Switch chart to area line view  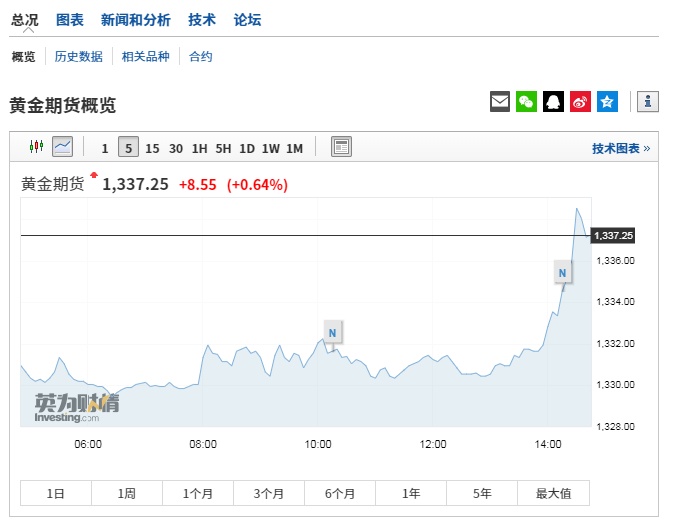(x=63, y=147)
